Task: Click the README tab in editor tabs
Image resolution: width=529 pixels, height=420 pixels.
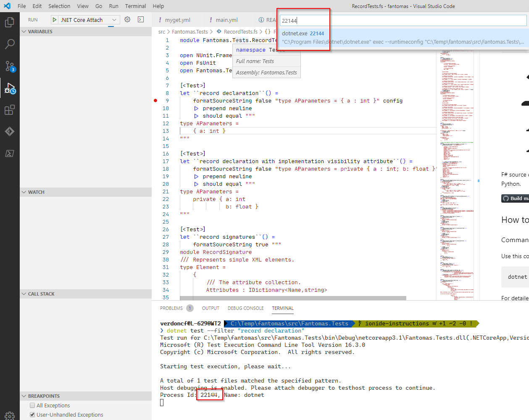Action: [266, 20]
